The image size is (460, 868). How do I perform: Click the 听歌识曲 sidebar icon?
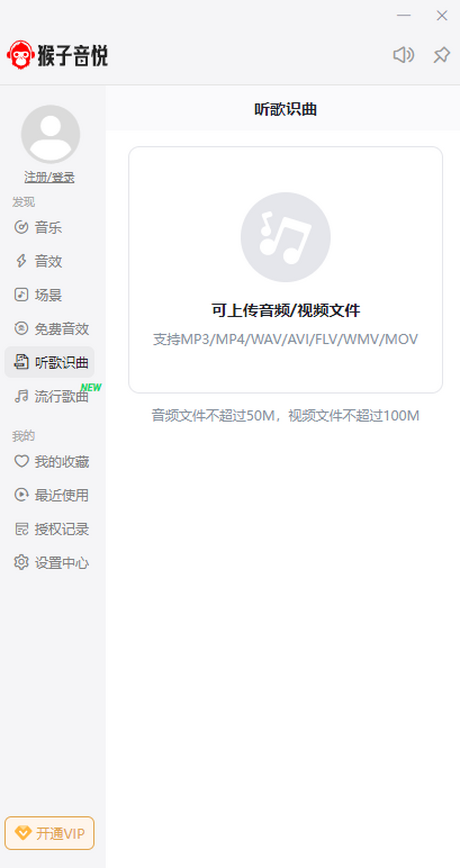click(21, 362)
